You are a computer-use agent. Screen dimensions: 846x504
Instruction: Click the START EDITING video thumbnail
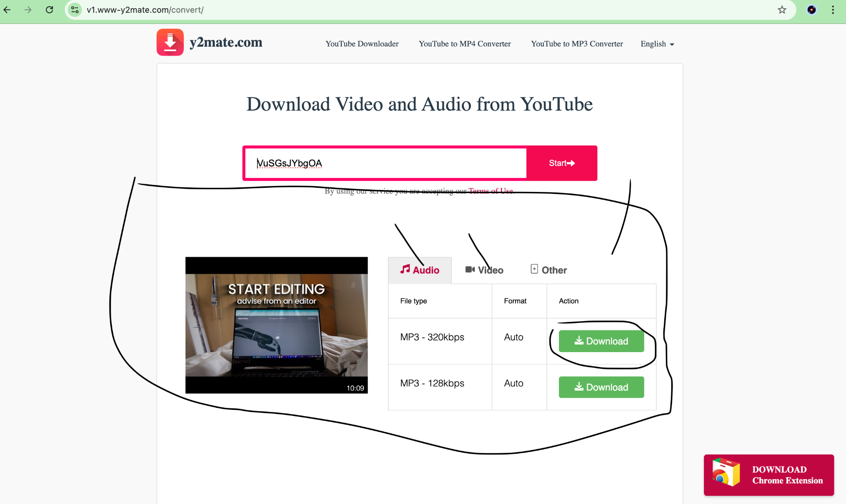click(276, 325)
